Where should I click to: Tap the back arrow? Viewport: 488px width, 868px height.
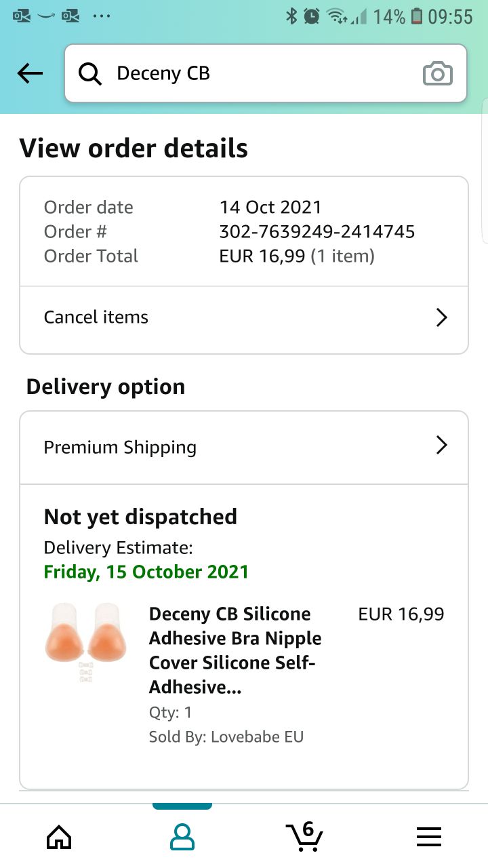30,74
